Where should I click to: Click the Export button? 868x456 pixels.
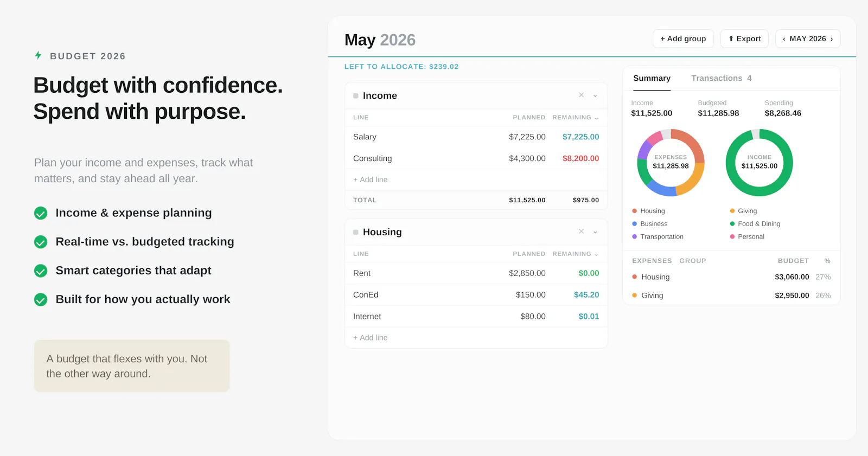pyautogui.click(x=744, y=38)
